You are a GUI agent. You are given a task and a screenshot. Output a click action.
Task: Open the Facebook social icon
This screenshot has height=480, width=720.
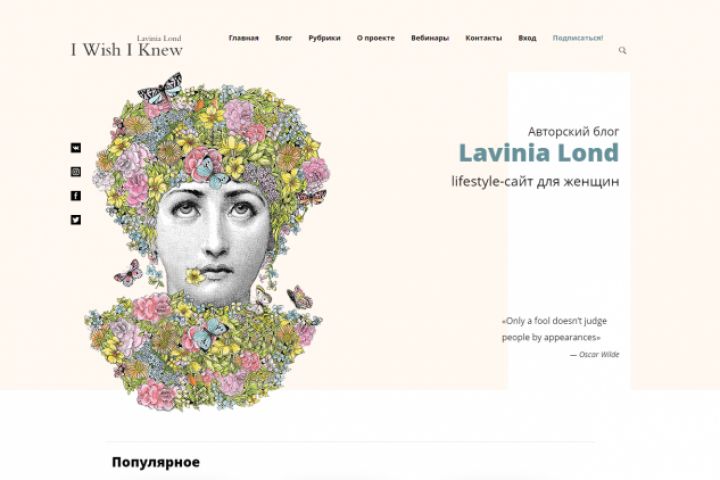pos(76,196)
